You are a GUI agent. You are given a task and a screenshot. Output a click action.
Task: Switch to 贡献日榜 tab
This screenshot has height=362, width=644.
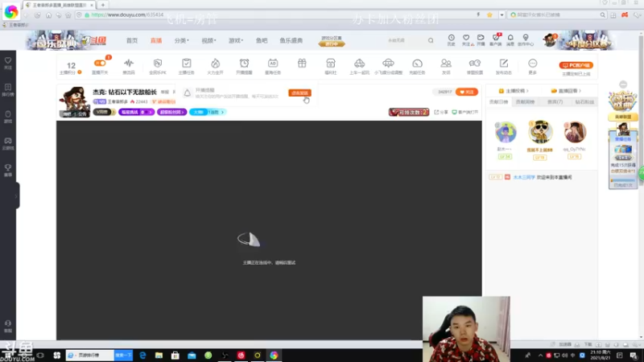(x=498, y=102)
